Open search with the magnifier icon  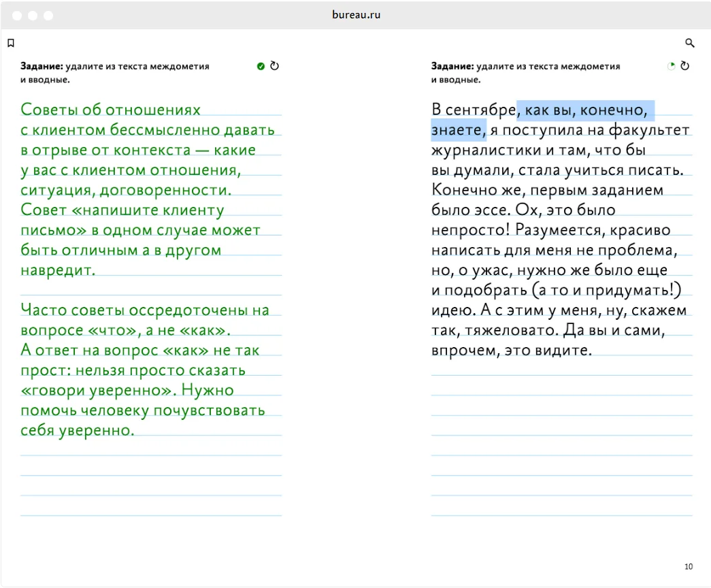point(689,43)
